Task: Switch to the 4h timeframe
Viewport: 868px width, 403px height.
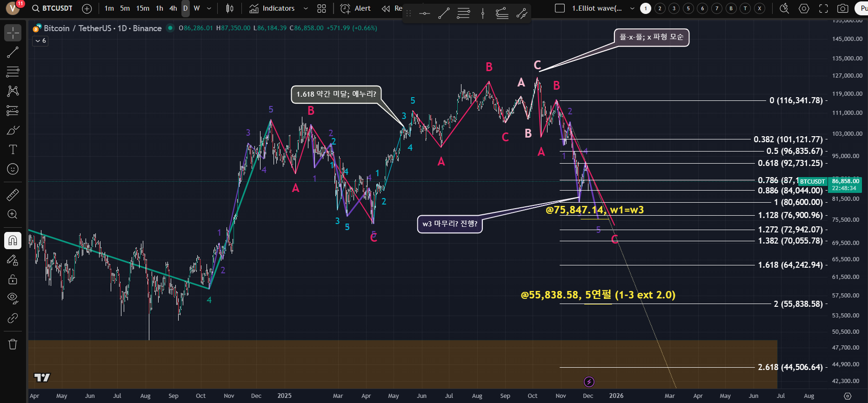Action: point(173,8)
